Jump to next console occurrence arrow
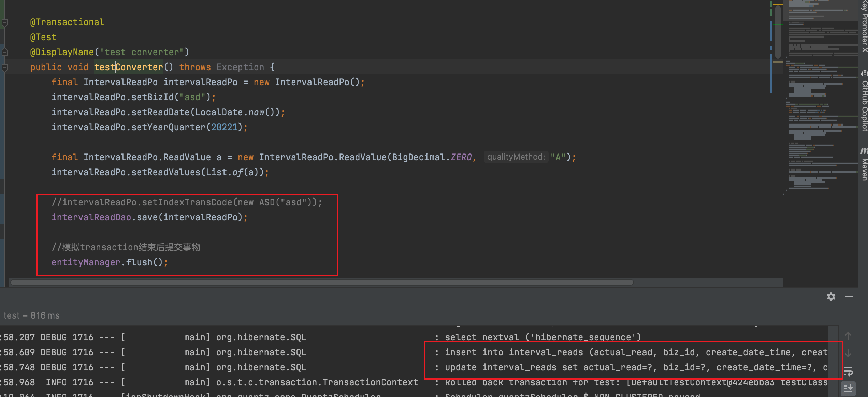Screen dimensions: 868x397 click(x=848, y=354)
